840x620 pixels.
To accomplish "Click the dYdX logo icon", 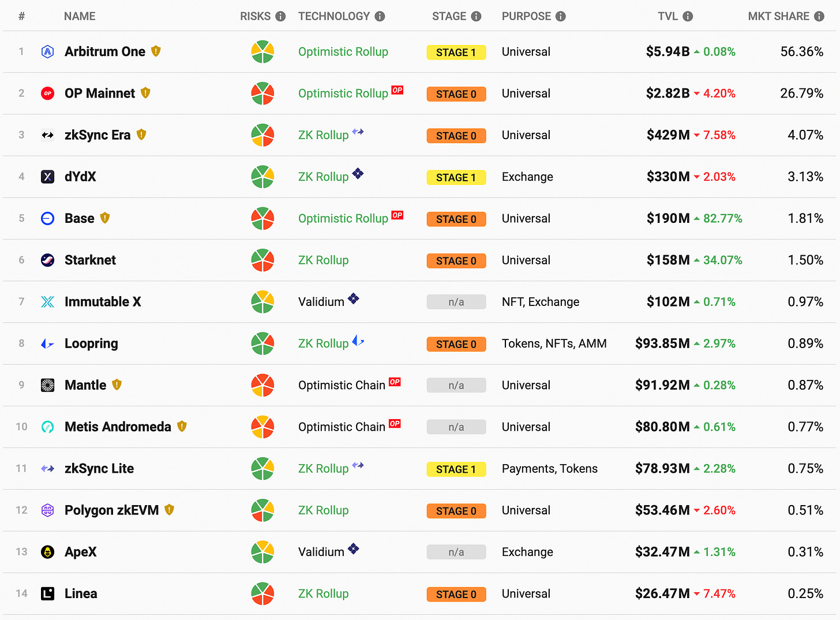I will [48, 177].
